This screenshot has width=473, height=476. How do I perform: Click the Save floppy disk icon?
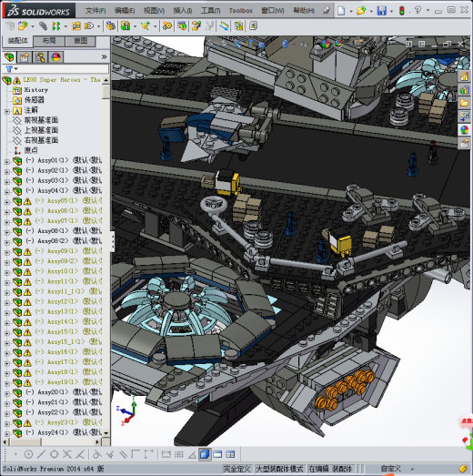pyautogui.click(x=382, y=11)
